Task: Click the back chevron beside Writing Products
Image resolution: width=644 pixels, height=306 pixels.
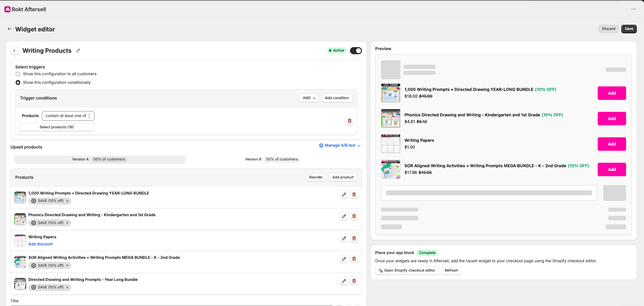Action: tap(15, 51)
